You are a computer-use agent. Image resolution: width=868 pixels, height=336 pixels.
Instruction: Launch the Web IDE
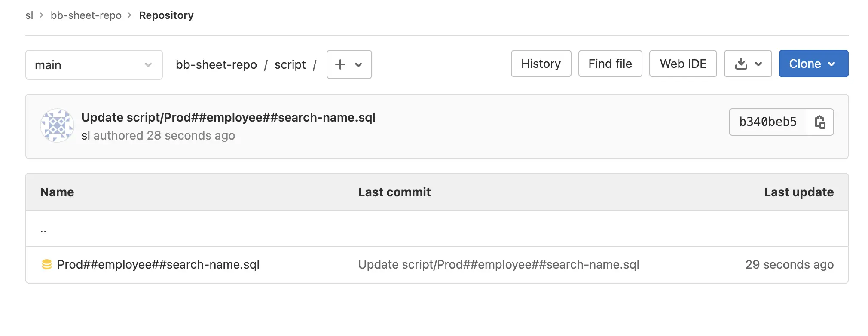683,64
